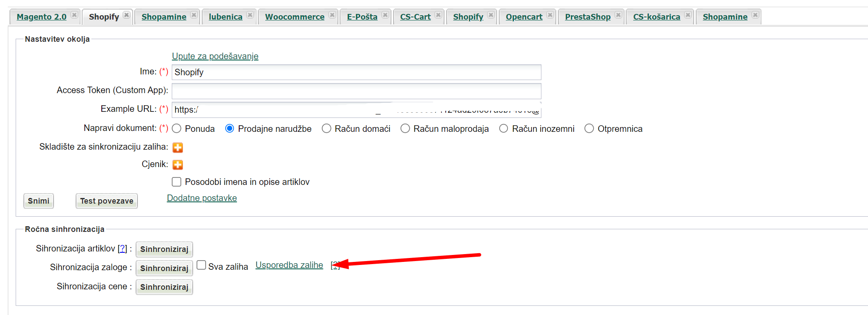The image size is (868, 315).
Task: Close the Shopify tab beside Opencart
Action: [x=491, y=15]
